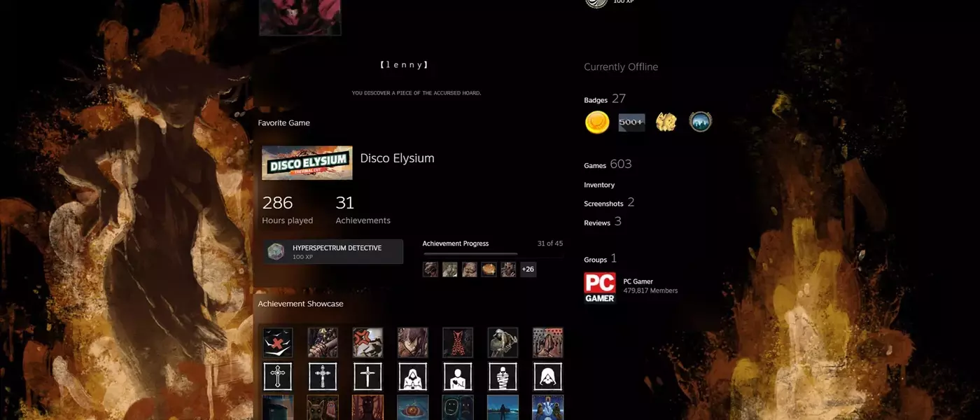980x420 pixels.
Task: Open the 500+ games badge
Action: 631,122
